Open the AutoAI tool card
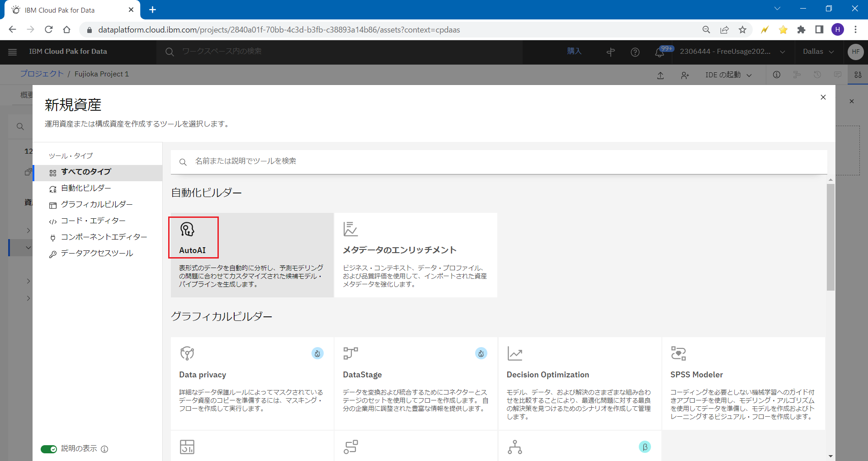The width and height of the screenshot is (868, 461). click(x=252, y=255)
